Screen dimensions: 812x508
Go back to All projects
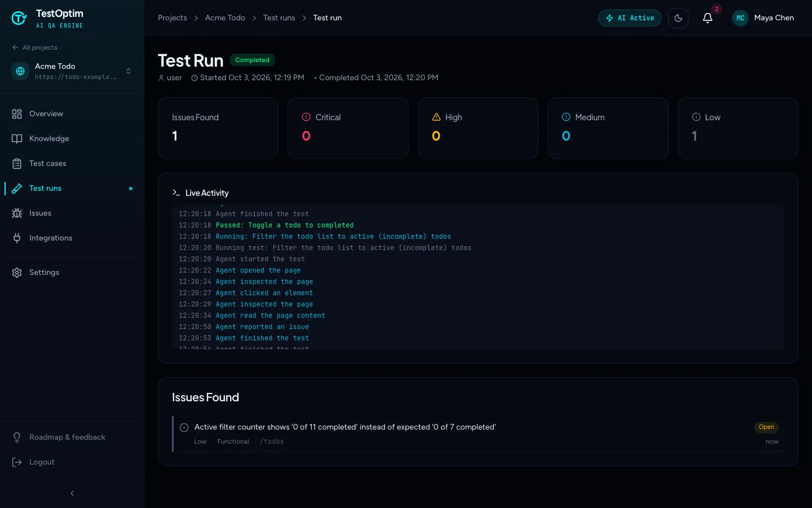coord(34,47)
